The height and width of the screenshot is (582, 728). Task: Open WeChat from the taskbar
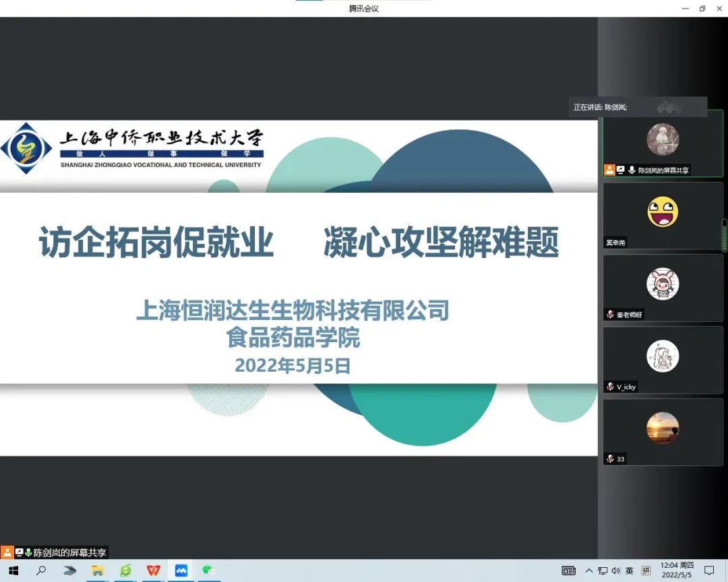click(208, 570)
